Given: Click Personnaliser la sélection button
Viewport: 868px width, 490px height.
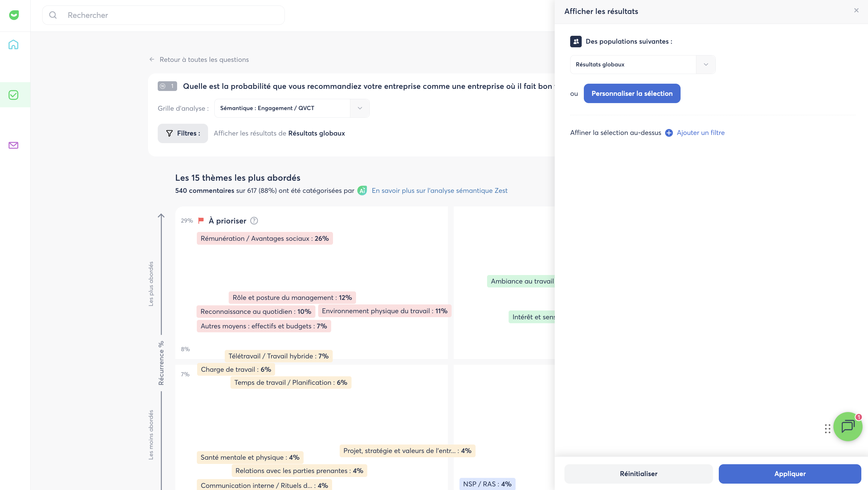Looking at the screenshot, I should click(632, 93).
